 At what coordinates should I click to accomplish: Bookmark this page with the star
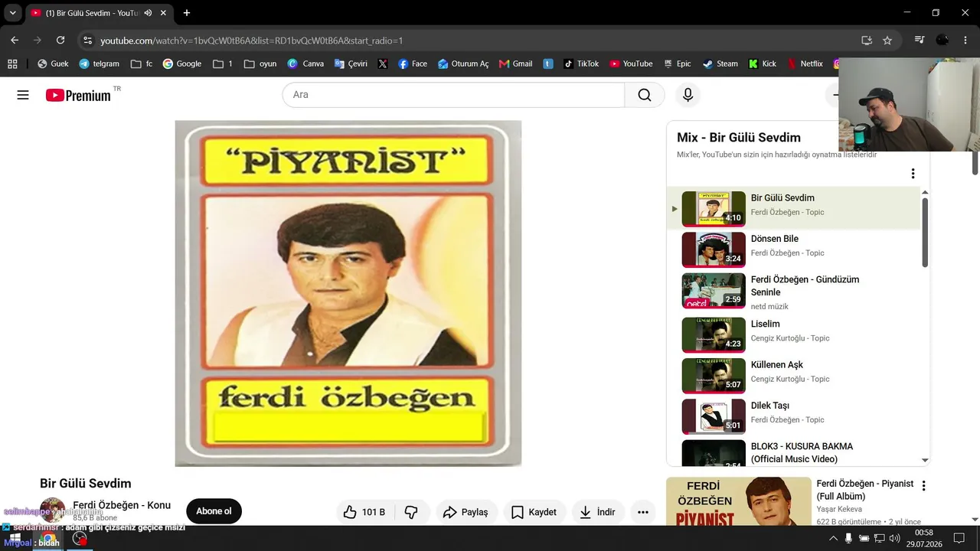click(887, 40)
